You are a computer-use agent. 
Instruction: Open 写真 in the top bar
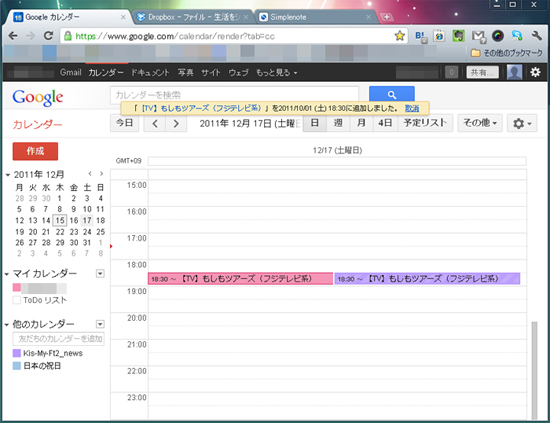(x=186, y=73)
